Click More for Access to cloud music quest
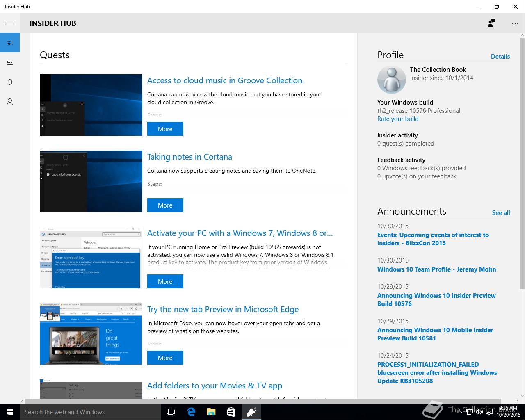The image size is (525, 420). (x=165, y=129)
